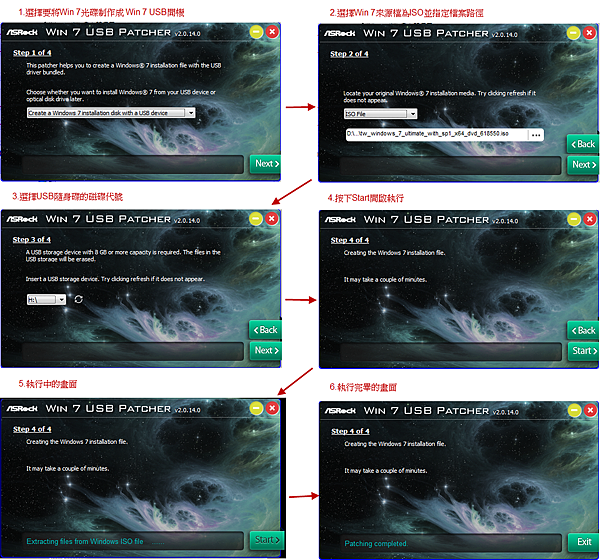Close the patcher window showing Back and Start
This screenshot has width=600, height=560.
590,219
